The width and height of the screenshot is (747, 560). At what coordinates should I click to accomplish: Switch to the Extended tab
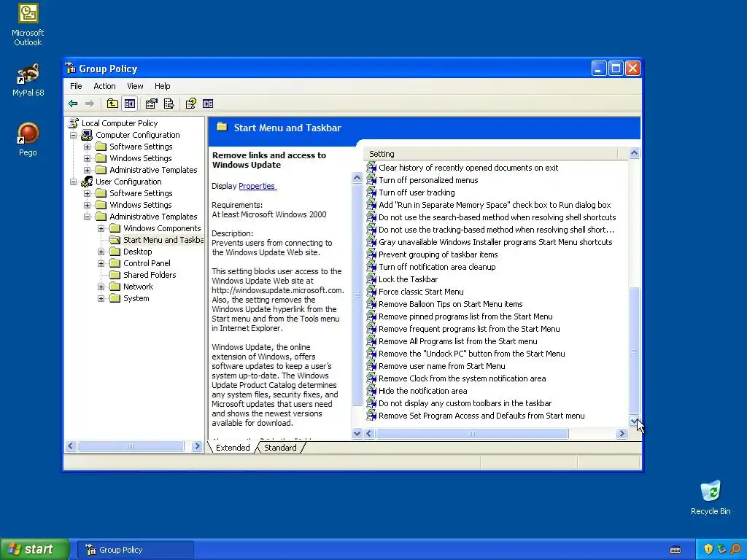233,448
